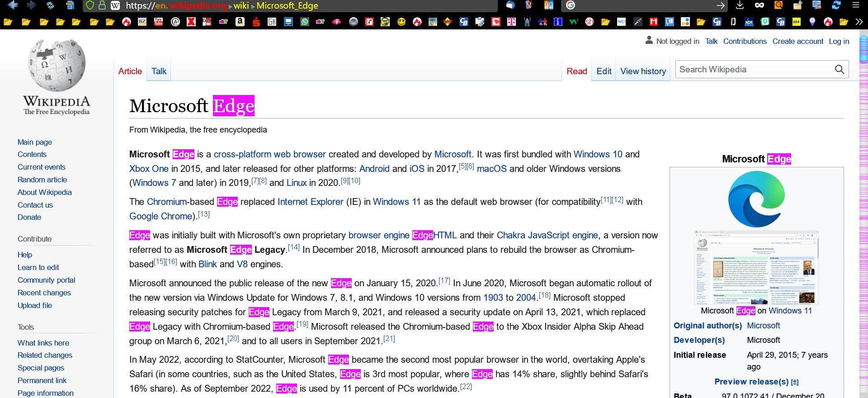Click the Wikipedia search magnifier icon
The image size is (868, 398).
pos(840,69)
